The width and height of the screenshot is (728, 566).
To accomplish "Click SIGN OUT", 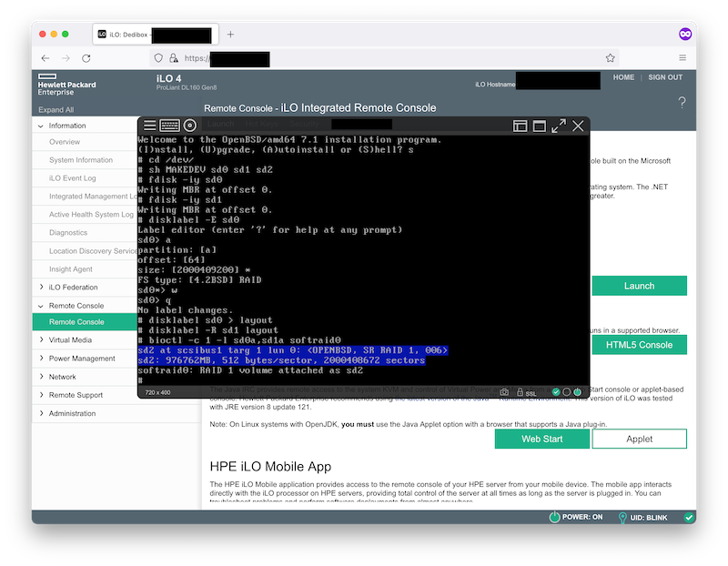I will pyautogui.click(x=665, y=77).
